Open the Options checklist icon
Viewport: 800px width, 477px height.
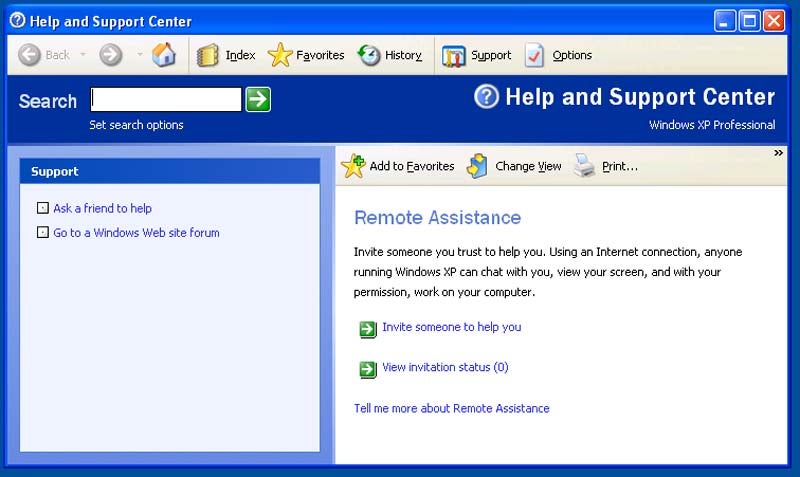pos(534,55)
